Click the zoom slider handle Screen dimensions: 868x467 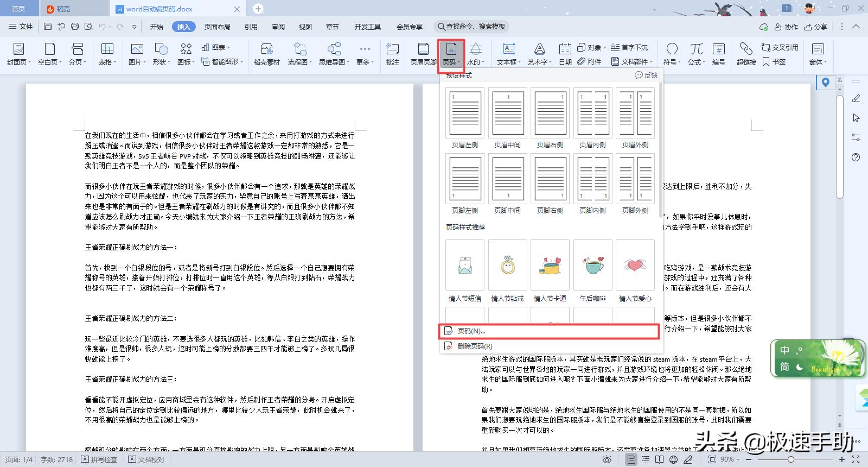coord(791,459)
